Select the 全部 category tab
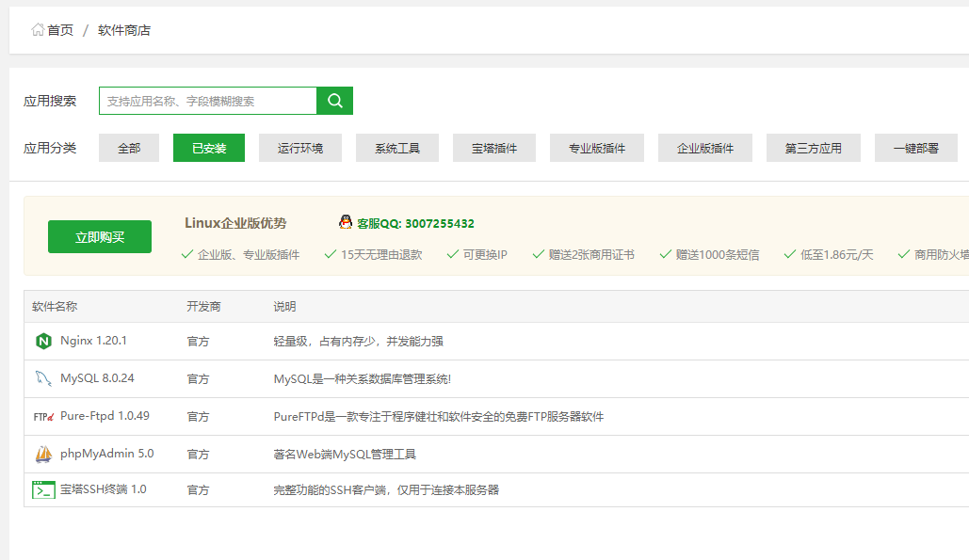Image resolution: width=969 pixels, height=560 pixels. 128,148
